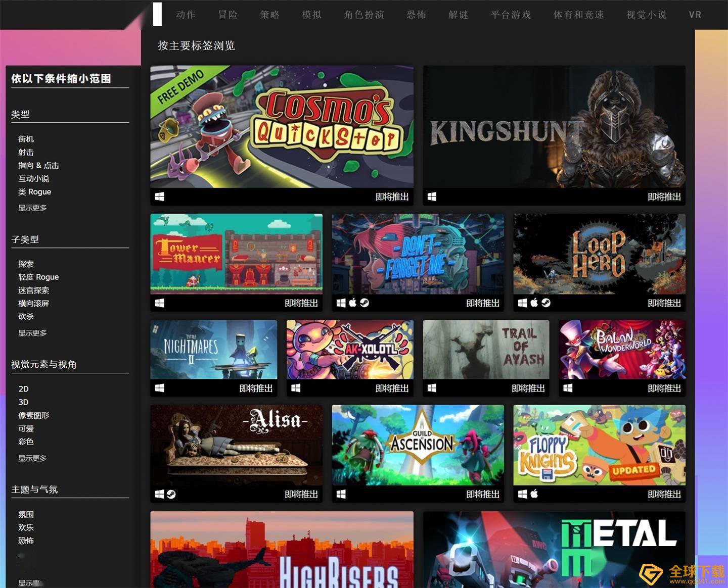Click SteamOS icon under Don't Forget Me
Viewport: 728px width, 588px height.
coord(365,303)
